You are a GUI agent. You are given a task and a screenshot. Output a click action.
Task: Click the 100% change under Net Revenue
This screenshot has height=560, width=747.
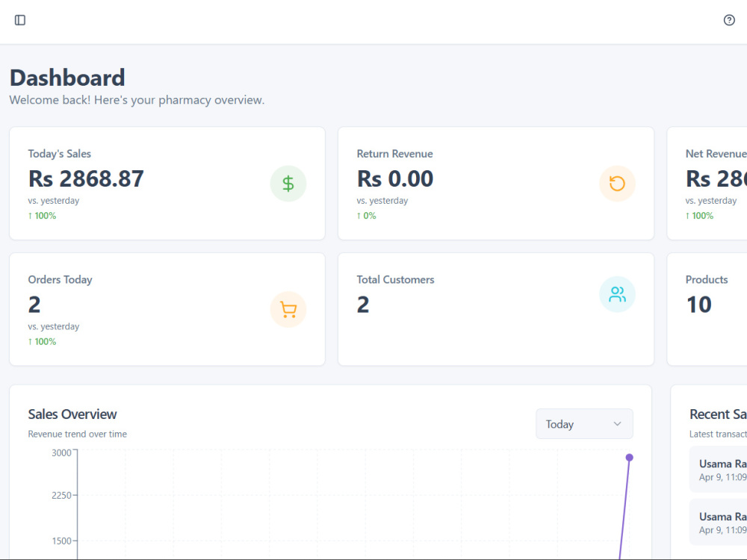pyautogui.click(x=699, y=216)
